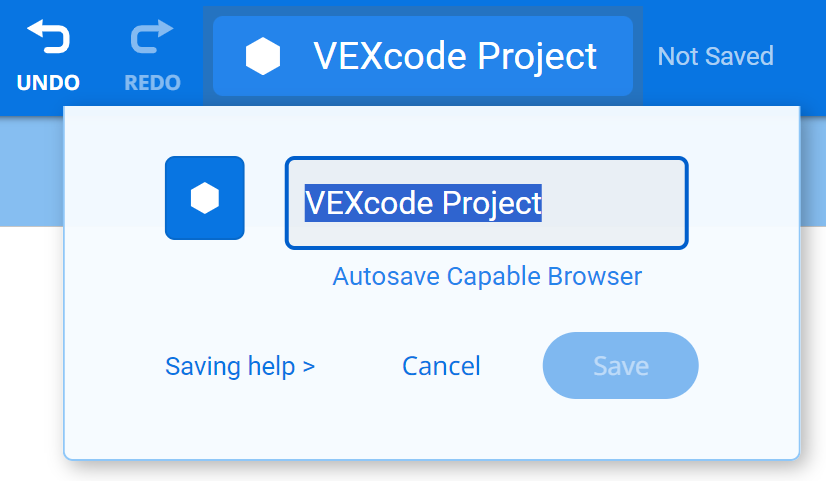Click the Redo arrow icon
The image size is (826, 481).
(152, 37)
